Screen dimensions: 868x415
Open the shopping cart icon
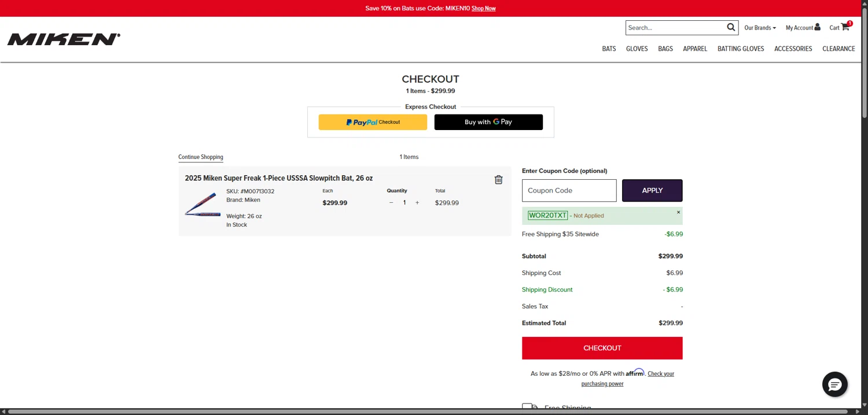(845, 27)
